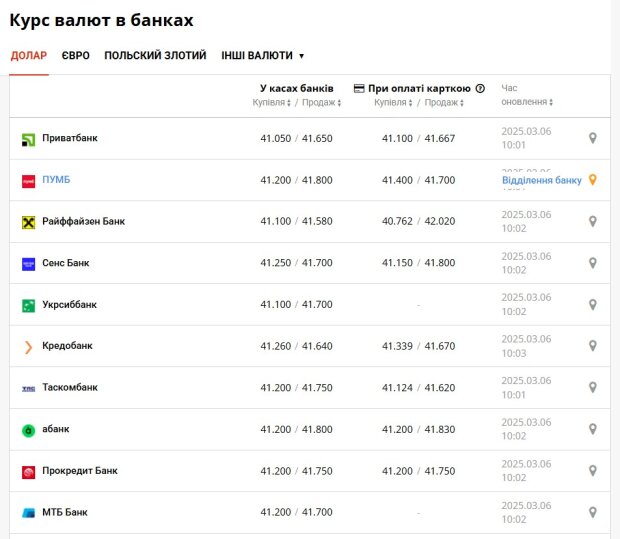620x539 pixels.
Task: Click the Сенс Банк location pin
Action: [x=592, y=263]
